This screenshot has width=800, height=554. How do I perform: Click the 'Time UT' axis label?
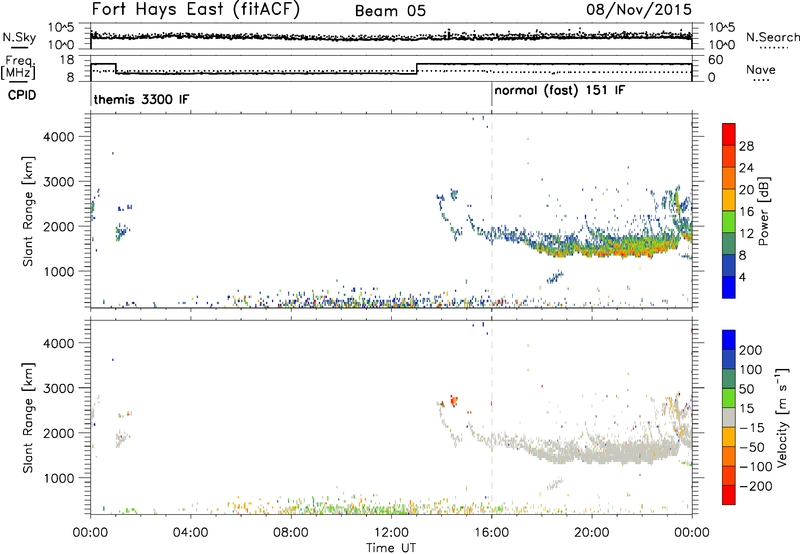click(x=391, y=548)
